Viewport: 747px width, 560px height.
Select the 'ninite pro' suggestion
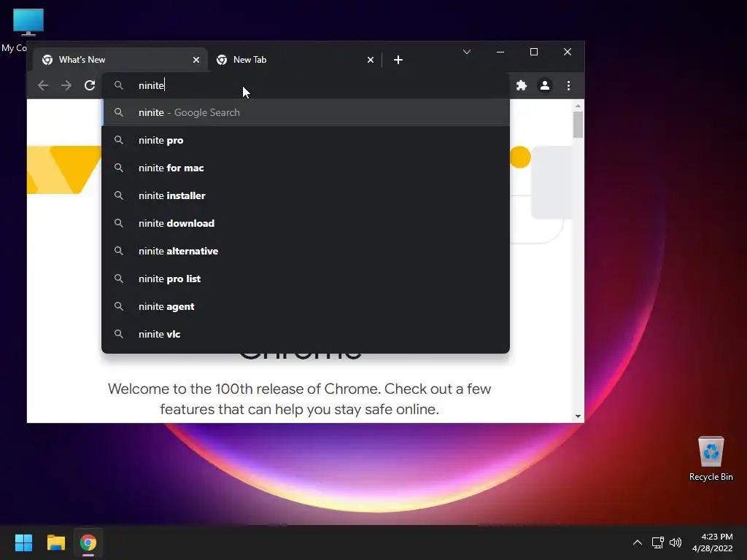306,140
